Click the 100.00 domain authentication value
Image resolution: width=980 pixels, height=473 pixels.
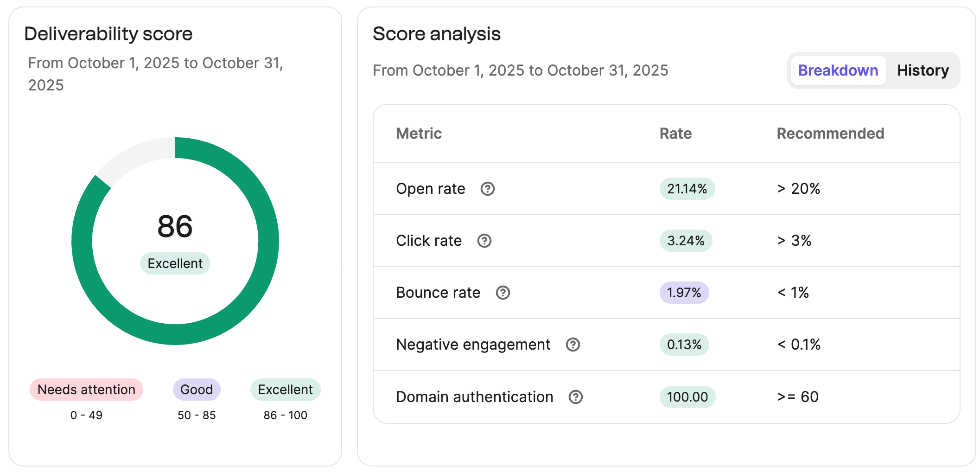point(687,397)
